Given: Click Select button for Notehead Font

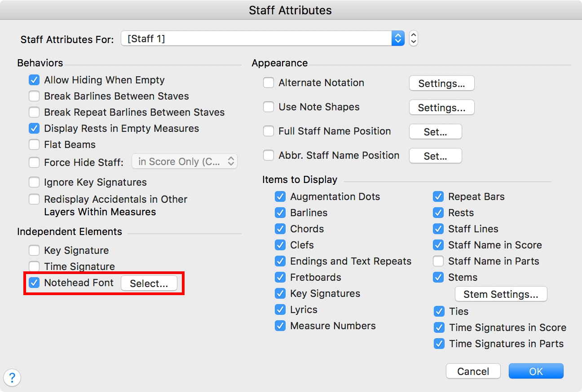Looking at the screenshot, I should click(149, 283).
